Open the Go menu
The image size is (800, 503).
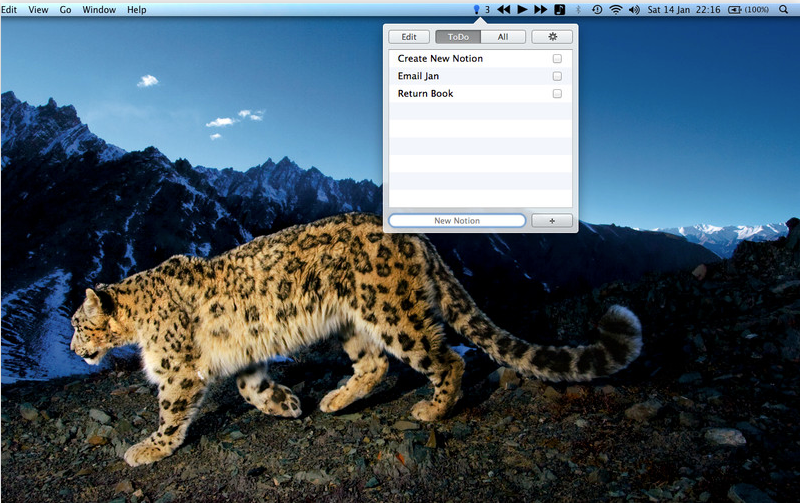click(65, 9)
